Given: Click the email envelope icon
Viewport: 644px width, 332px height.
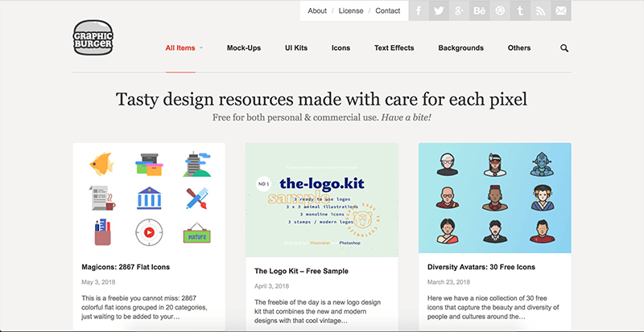Looking at the screenshot, I should [x=561, y=10].
